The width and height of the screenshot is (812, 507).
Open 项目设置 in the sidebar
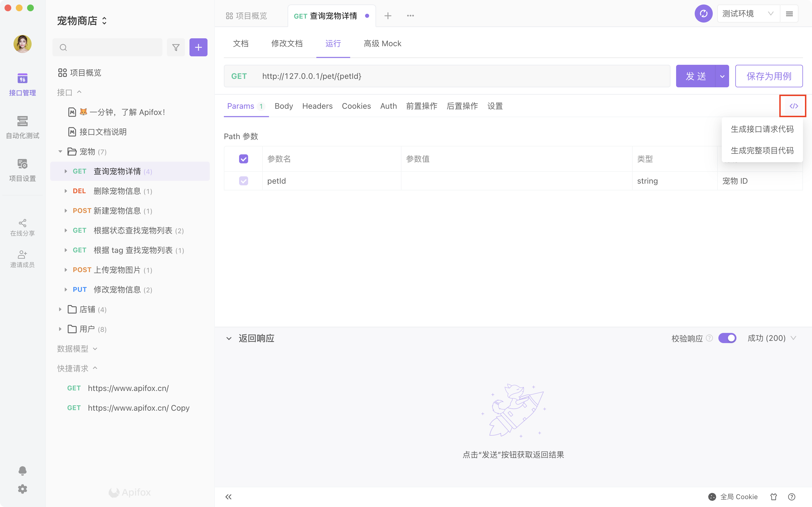[22, 169]
